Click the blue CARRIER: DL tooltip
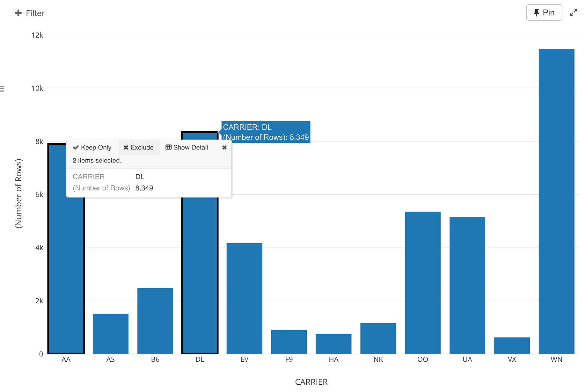 coord(266,132)
